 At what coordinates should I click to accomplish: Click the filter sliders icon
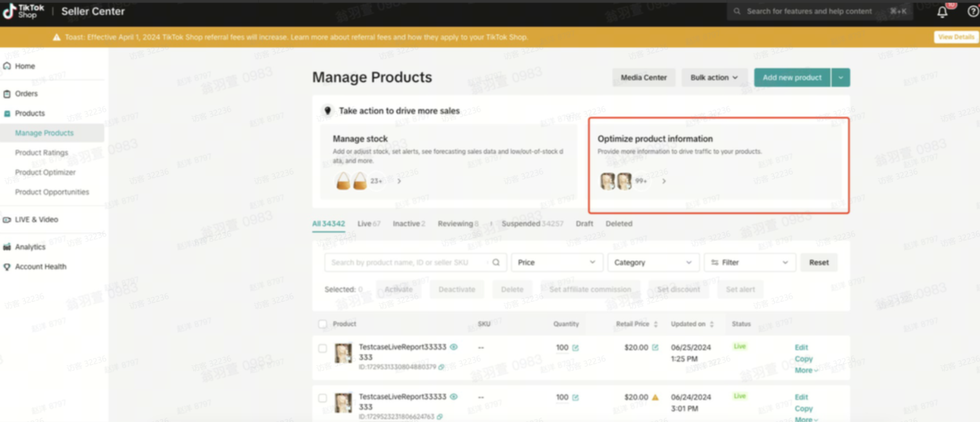tap(715, 262)
